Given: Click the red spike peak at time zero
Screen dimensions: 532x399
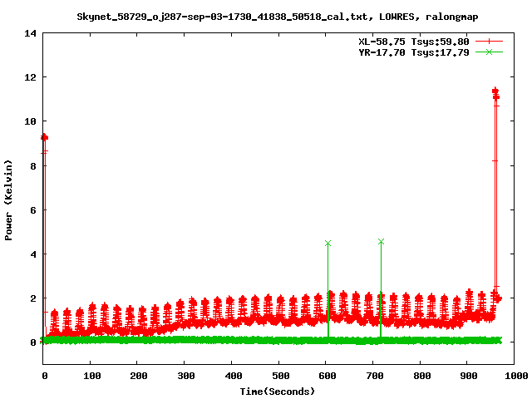Looking at the screenshot, I should [x=44, y=137].
